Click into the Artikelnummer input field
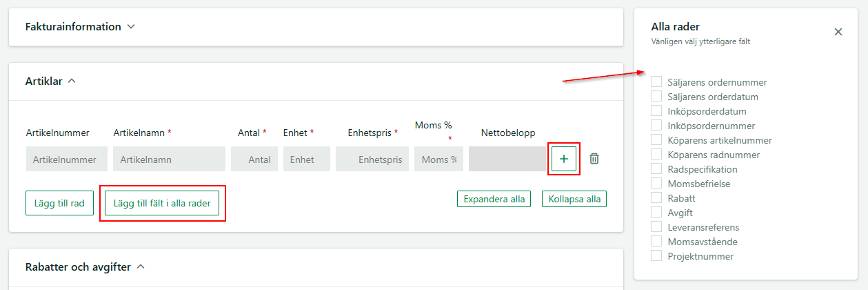This screenshot has width=868, height=290. (x=67, y=159)
